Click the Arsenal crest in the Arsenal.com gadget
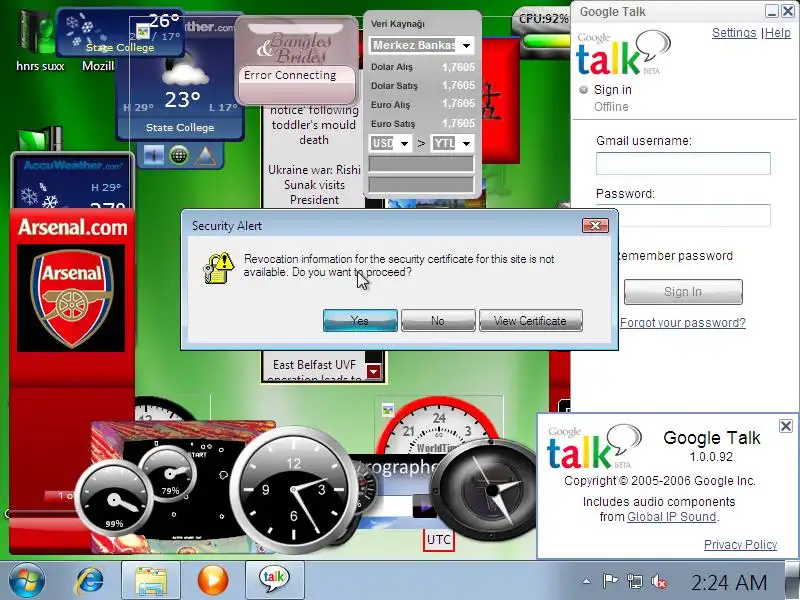 71,298
